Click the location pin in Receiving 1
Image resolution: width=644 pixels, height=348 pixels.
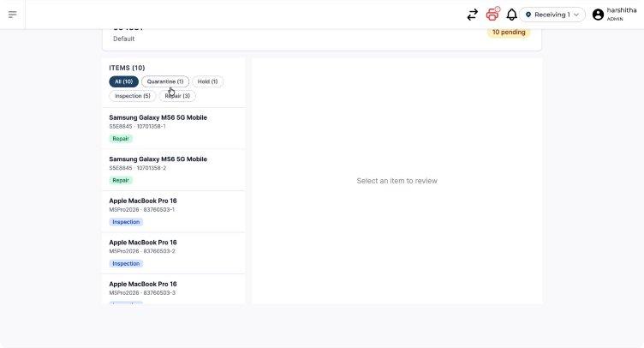pyautogui.click(x=528, y=15)
